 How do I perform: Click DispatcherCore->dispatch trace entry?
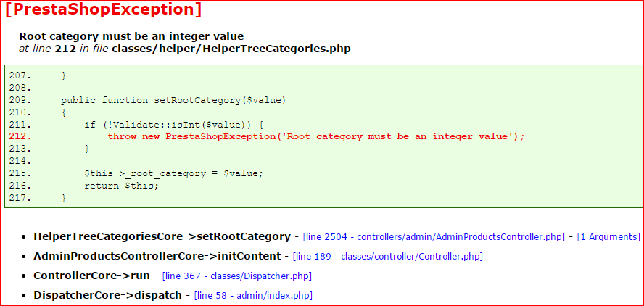tap(107, 295)
